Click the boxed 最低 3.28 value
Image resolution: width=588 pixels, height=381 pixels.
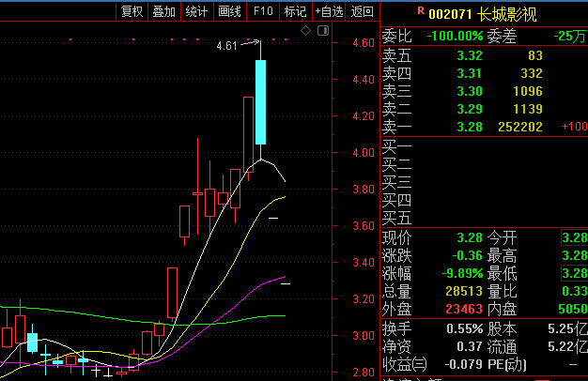[x=574, y=273]
